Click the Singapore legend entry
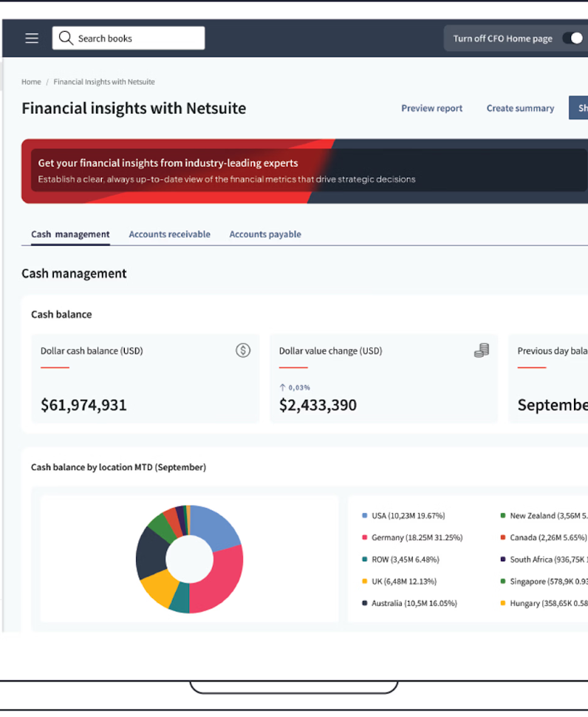588x717 pixels. coord(544,582)
